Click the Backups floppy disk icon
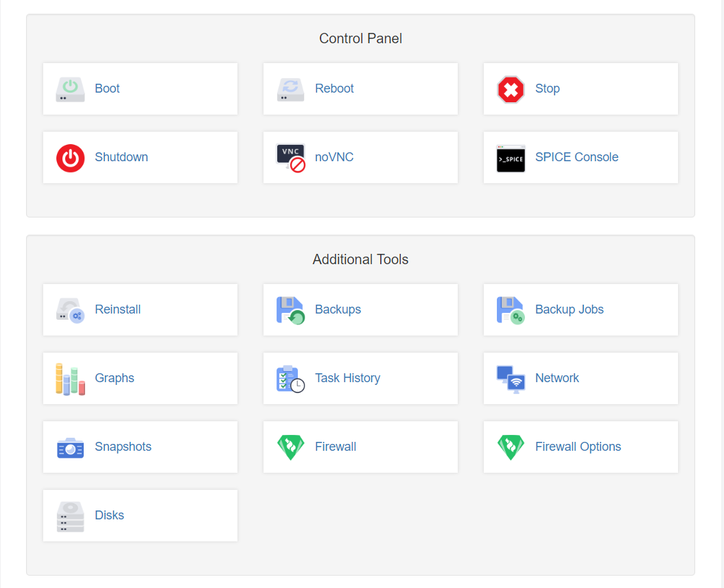Image resolution: width=724 pixels, height=588 pixels. point(290,310)
